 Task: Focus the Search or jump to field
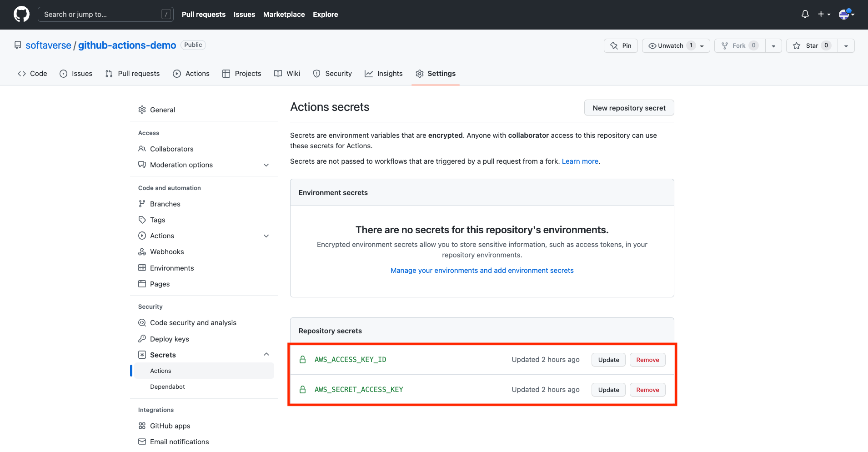(105, 15)
